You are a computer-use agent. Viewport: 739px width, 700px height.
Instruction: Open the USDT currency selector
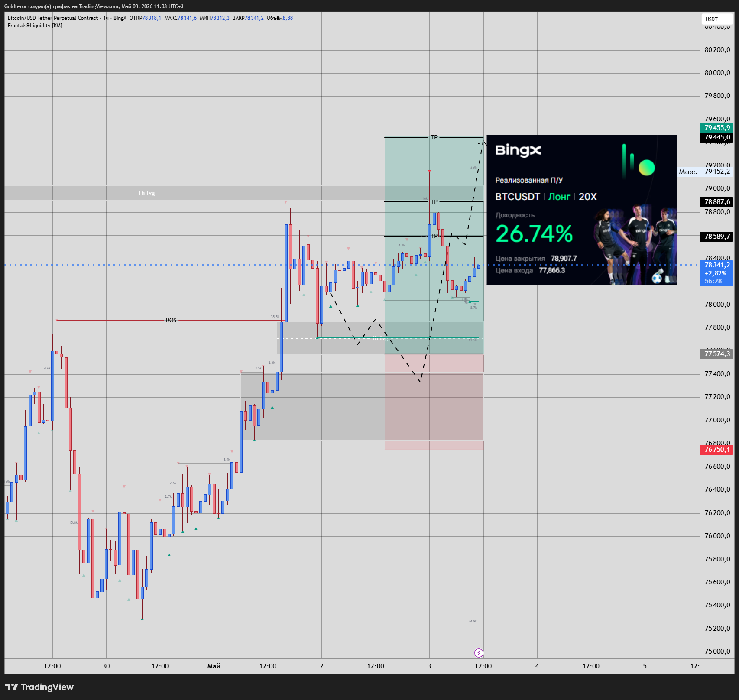[716, 19]
